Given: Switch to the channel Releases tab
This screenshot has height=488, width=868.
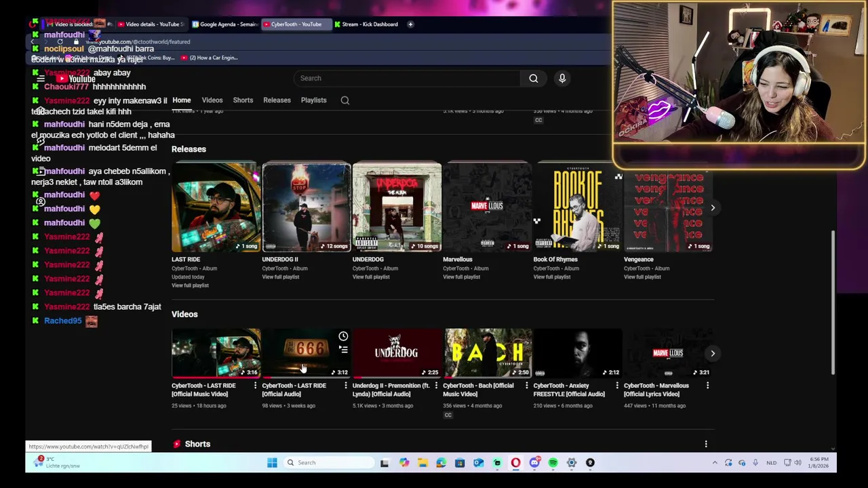Looking at the screenshot, I should (277, 100).
